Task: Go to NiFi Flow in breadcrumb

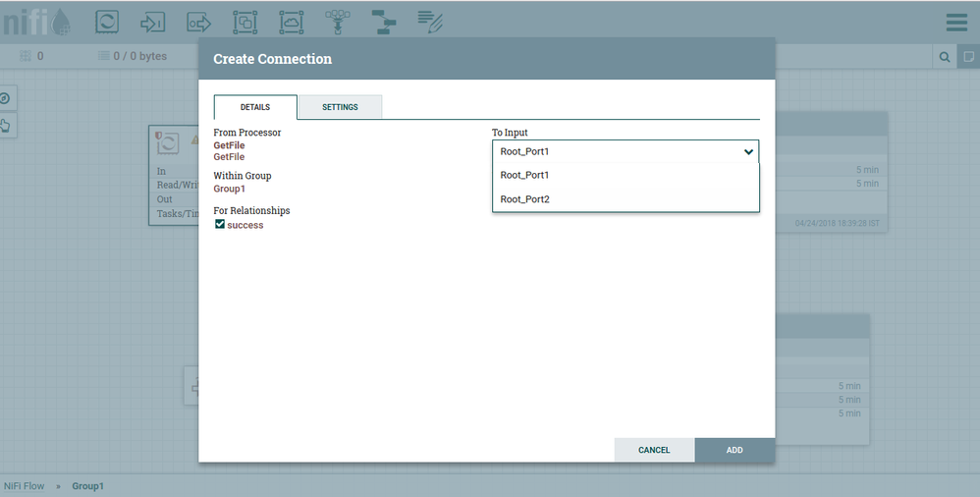Action: tap(25, 486)
